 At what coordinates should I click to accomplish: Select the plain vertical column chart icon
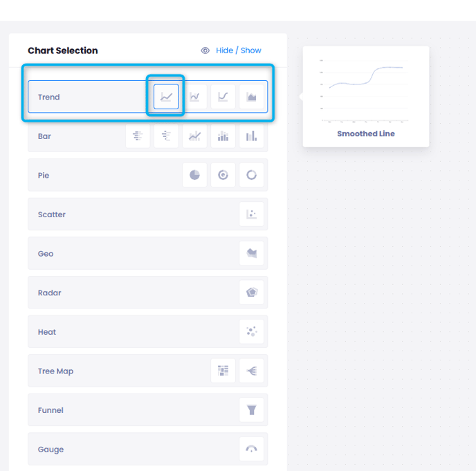click(x=251, y=136)
